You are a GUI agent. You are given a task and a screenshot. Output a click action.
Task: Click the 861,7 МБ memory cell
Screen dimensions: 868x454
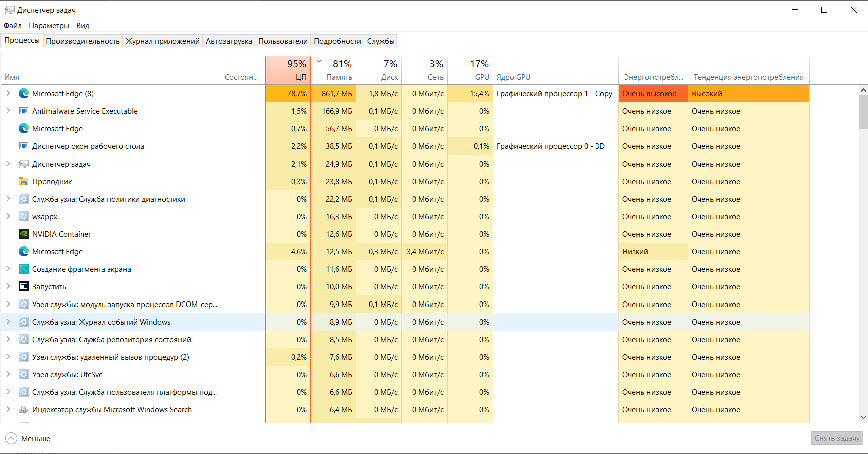click(x=334, y=93)
